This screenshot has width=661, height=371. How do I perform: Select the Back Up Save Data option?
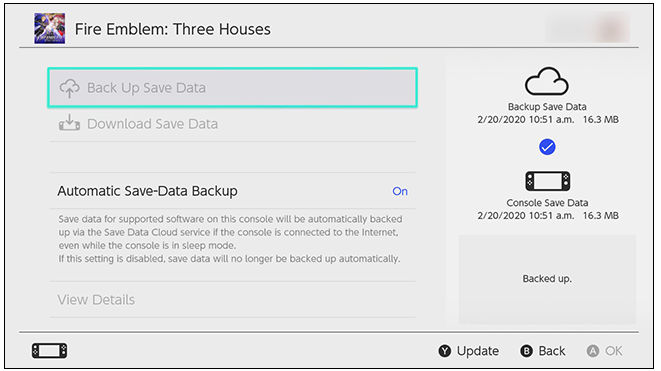pyautogui.click(x=233, y=88)
